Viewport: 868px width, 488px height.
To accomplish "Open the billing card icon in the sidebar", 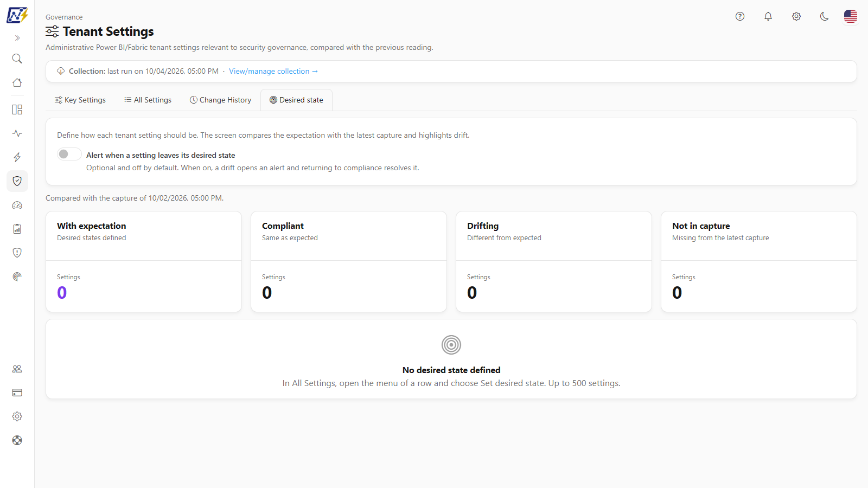I will (x=17, y=393).
